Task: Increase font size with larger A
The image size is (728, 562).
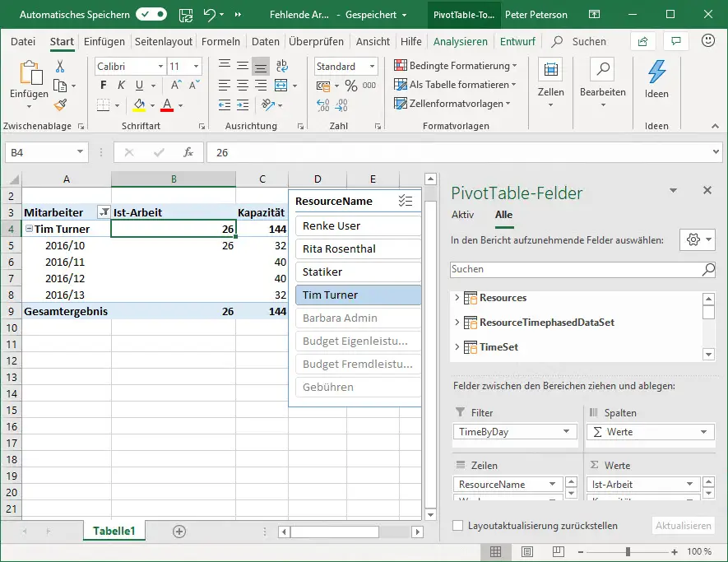Action: [176, 85]
